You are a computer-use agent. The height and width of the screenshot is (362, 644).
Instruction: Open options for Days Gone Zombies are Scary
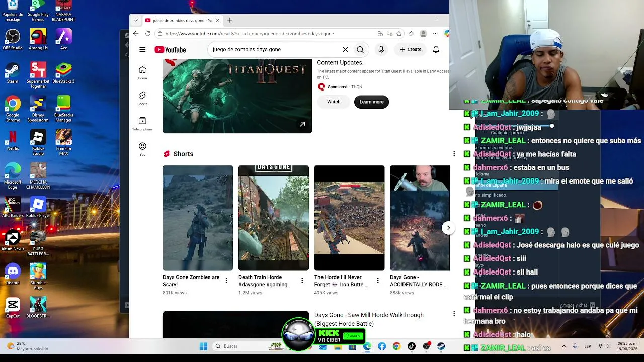click(226, 281)
